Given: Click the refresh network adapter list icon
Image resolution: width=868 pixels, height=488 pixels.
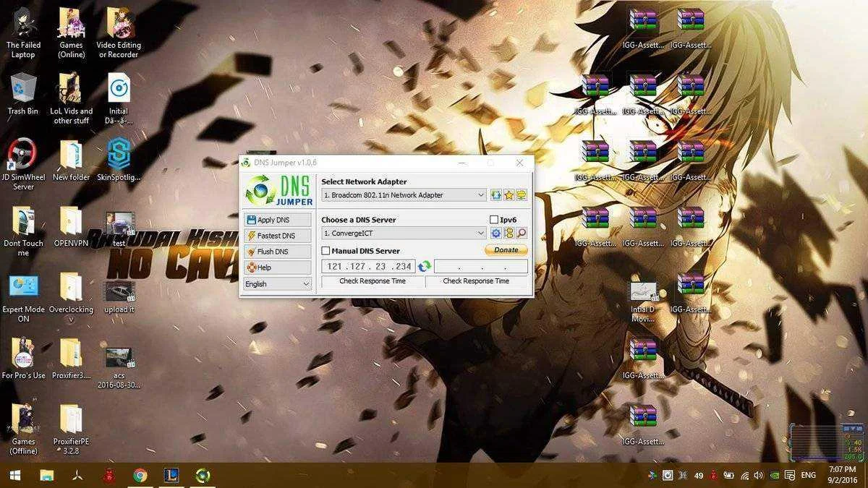Looking at the screenshot, I should (496, 195).
